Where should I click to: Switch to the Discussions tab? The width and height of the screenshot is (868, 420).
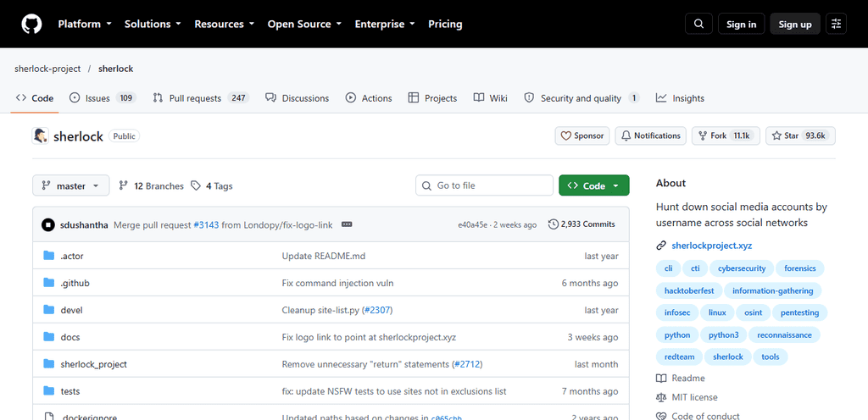point(298,98)
